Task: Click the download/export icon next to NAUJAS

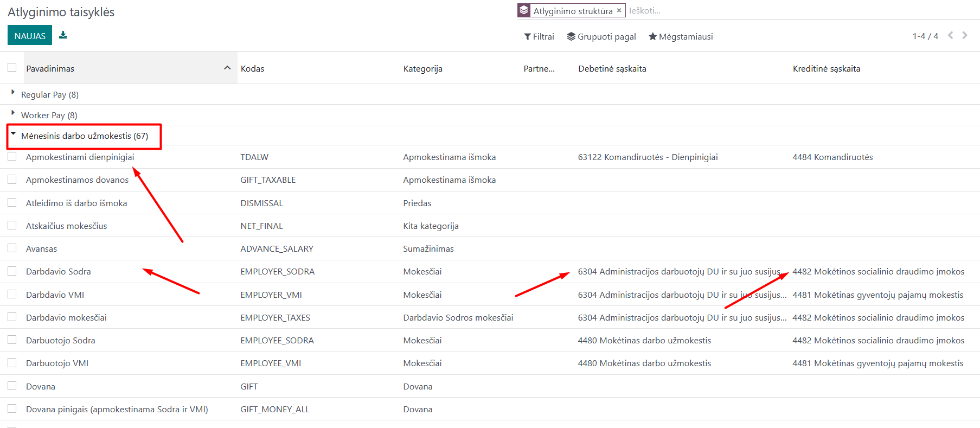Action: [63, 35]
